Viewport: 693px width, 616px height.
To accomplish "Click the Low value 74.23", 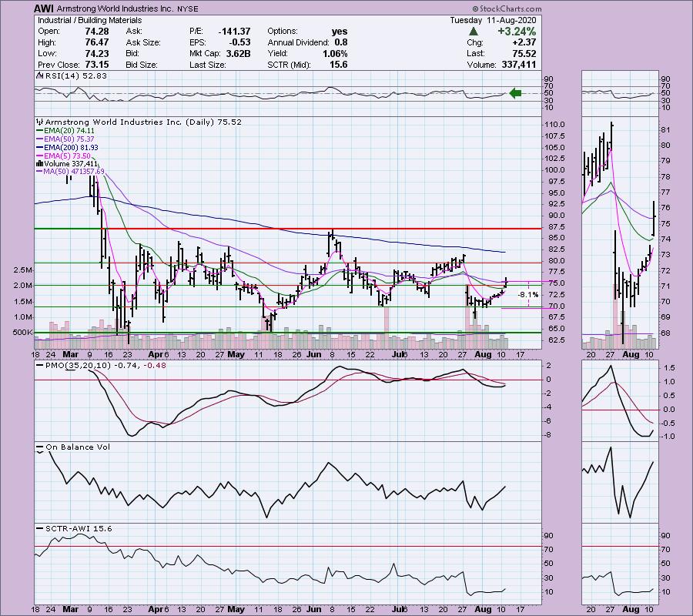I will (97, 53).
